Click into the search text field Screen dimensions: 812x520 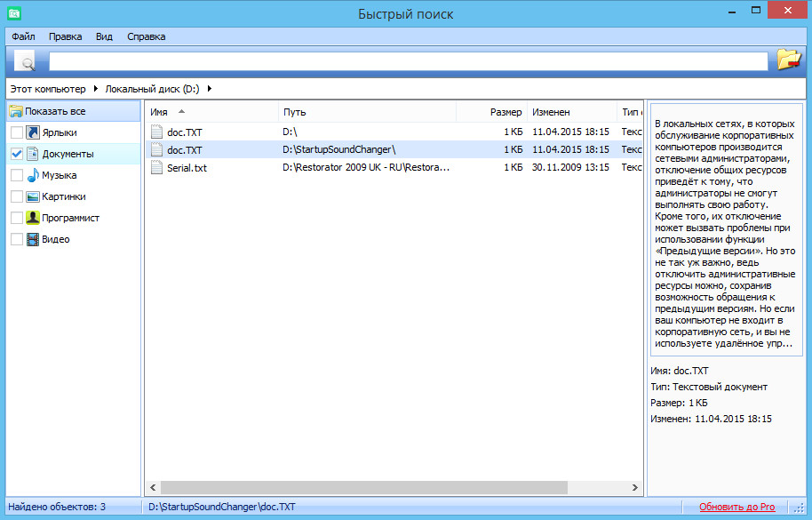408,61
